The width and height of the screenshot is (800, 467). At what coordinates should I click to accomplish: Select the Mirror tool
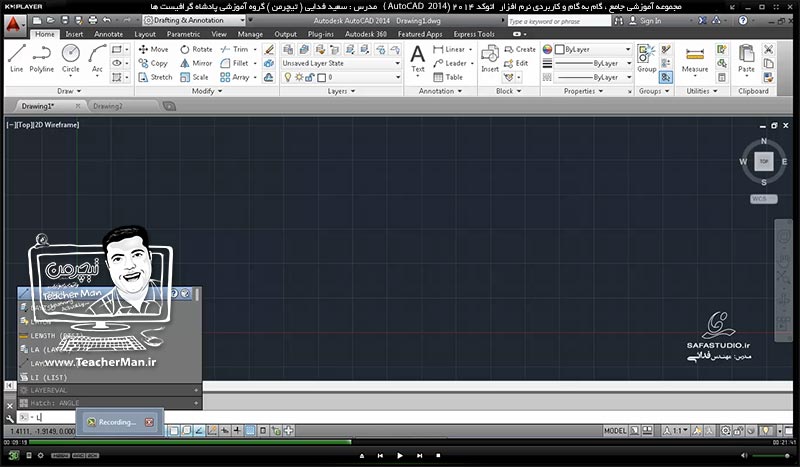pos(196,63)
